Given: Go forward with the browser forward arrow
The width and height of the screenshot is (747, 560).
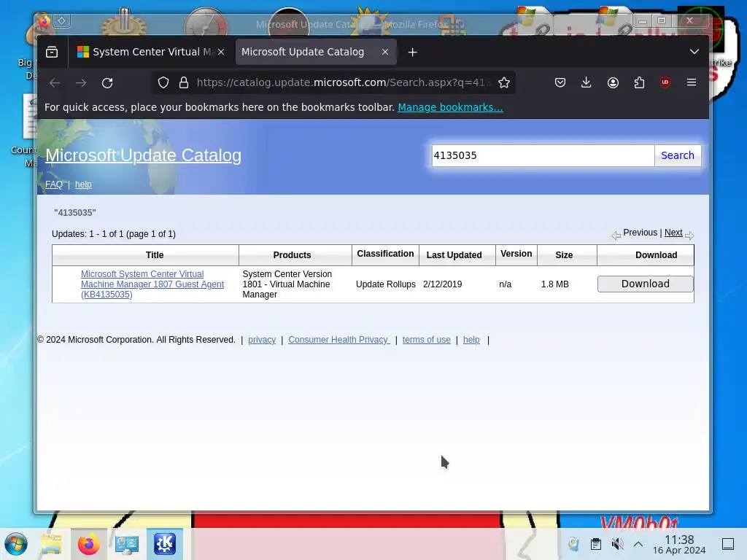Looking at the screenshot, I should [x=81, y=83].
